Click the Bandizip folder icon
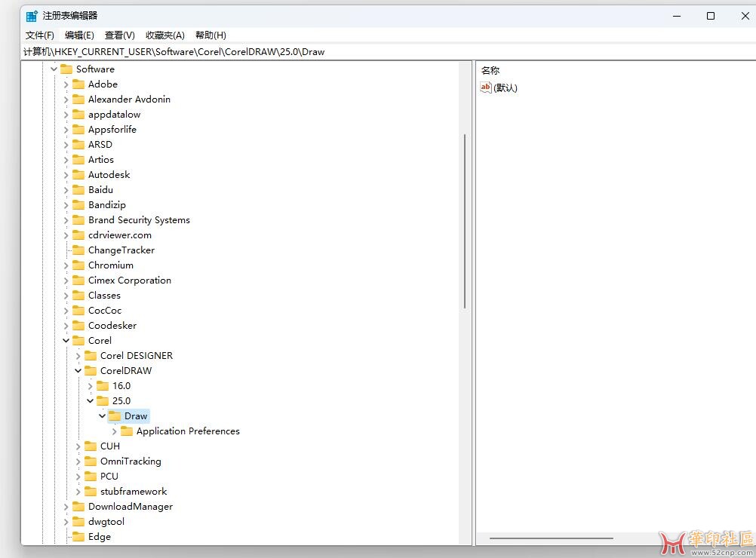756x558 pixels. click(78, 205)
